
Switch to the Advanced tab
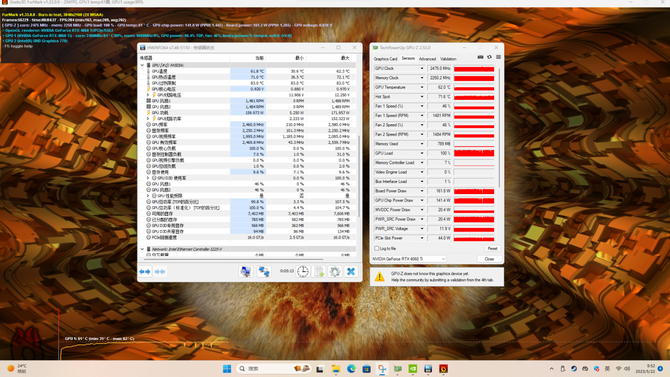click(427, 59)
